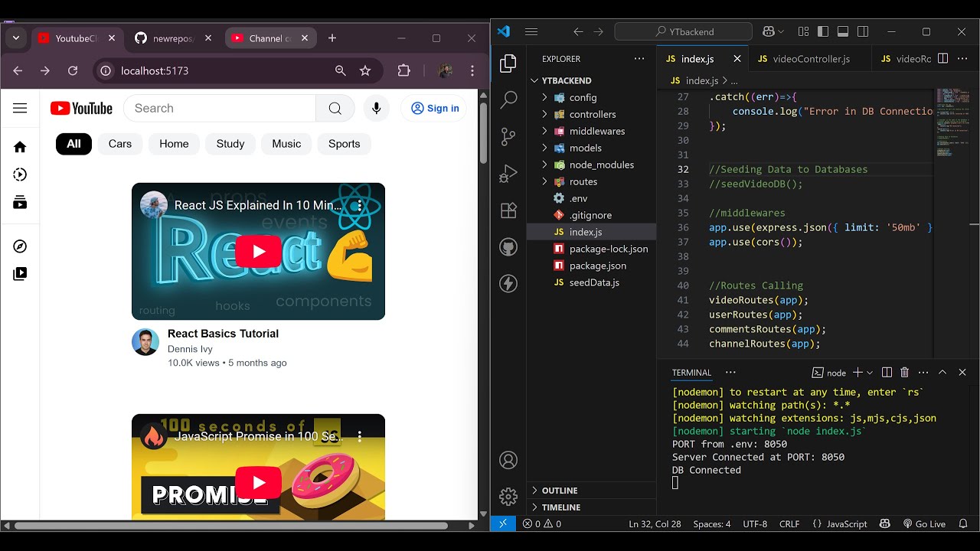The width and height of the screenshot is (980, 551).
Task: Toggle primary sidebar layout icon
Action: [x=823, y=31]
